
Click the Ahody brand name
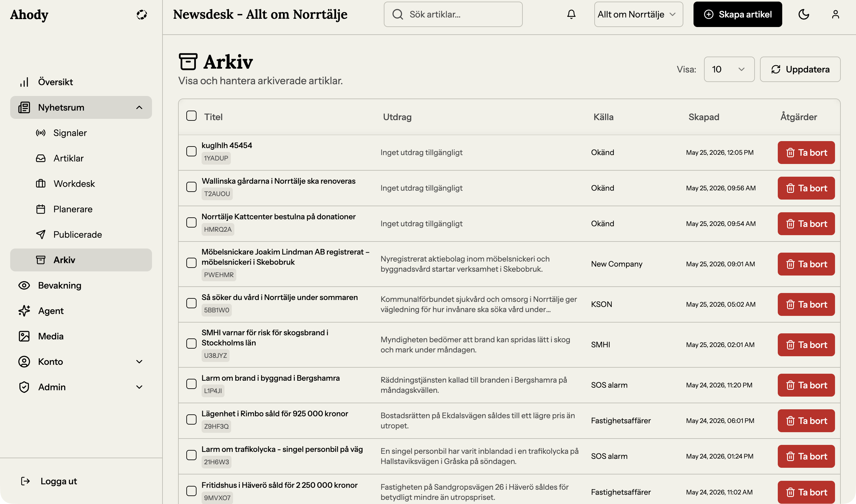tap(29, 15)
